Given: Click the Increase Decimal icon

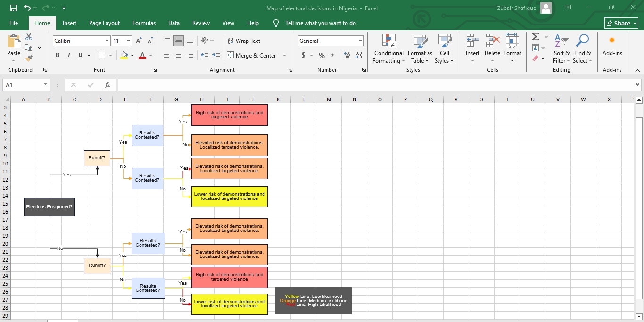Looking at the screenshot, I should click(347, 55).
